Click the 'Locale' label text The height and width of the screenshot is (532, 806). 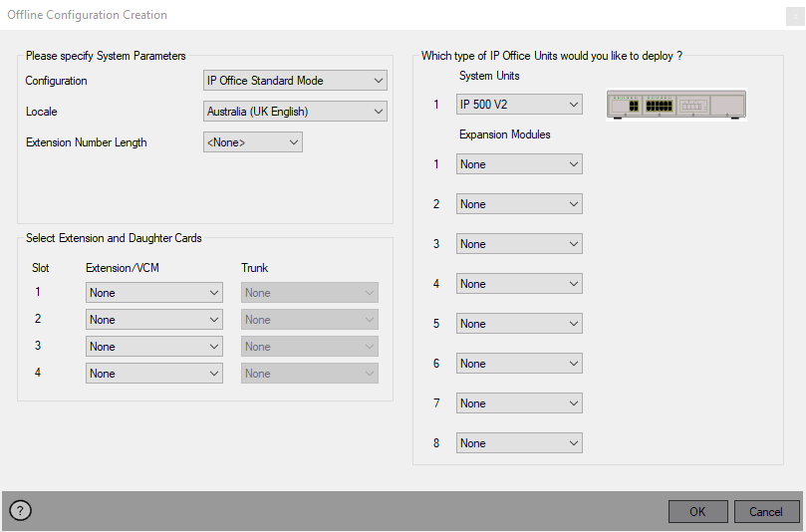tap(41, 112)
